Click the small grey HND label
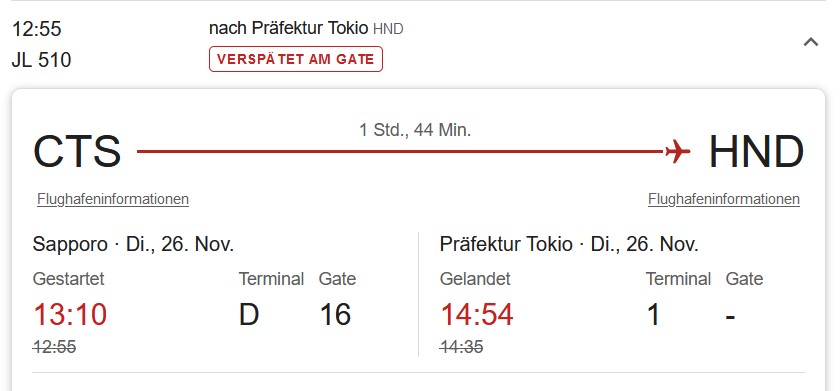 388,29
